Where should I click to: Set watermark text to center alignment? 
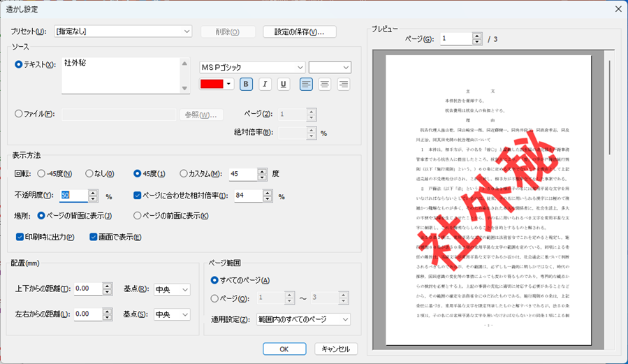point(325,85)
